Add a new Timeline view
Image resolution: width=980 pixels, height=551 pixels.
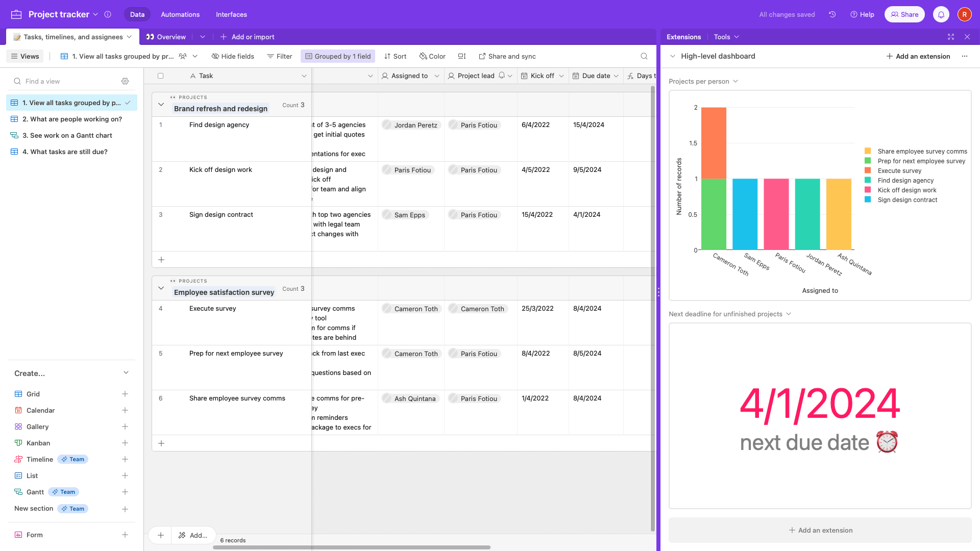pos(125,459)
